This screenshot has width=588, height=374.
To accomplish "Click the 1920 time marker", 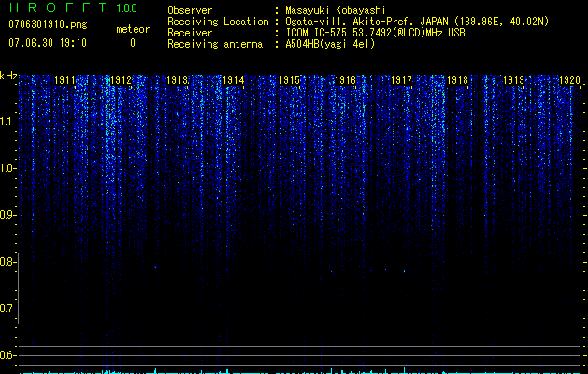I will coord(569,80).
